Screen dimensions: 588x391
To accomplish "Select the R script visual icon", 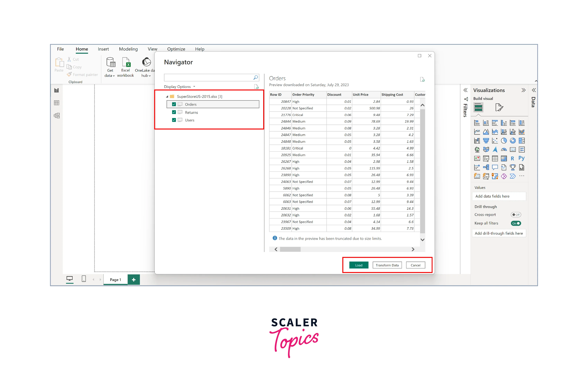I will click(x=512, y=158).
